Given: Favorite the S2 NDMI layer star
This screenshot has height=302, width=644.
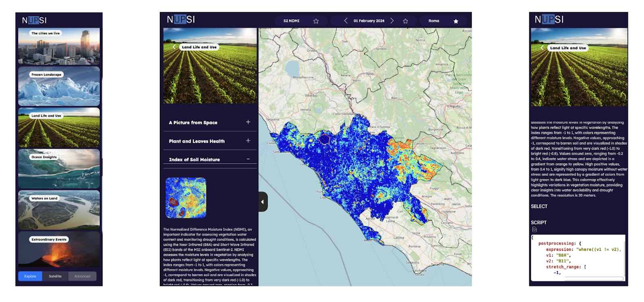Looking at the screenshot, I should [316, 21].
